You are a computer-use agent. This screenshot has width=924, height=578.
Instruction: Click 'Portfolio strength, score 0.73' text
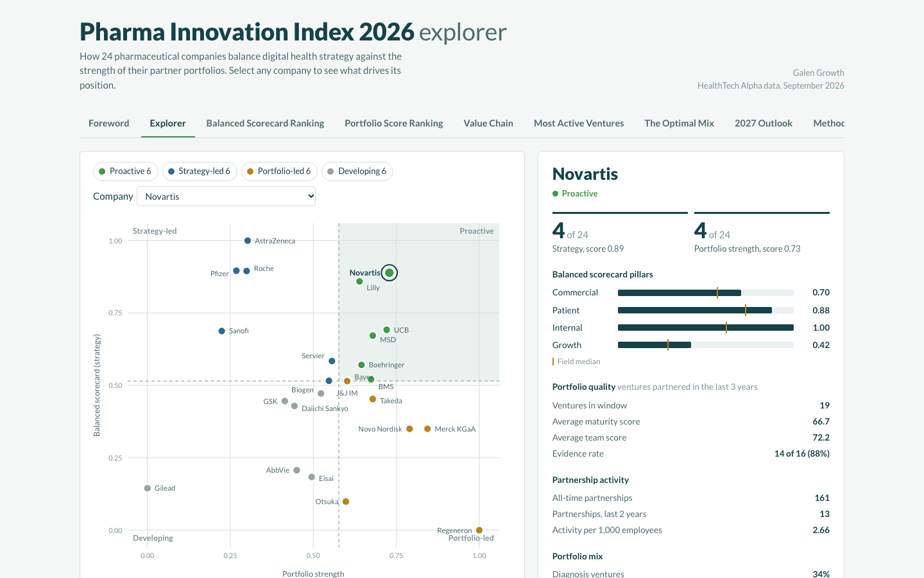tap(747, 249)
